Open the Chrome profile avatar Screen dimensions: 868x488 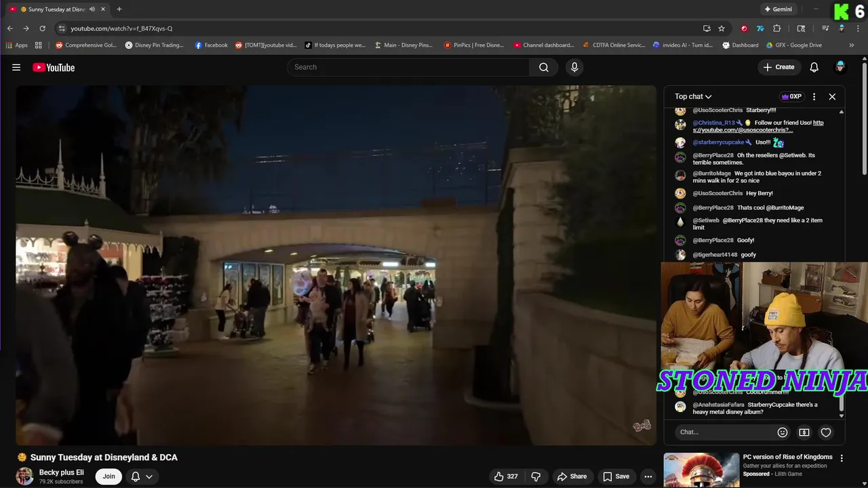(x=842, y=28)
